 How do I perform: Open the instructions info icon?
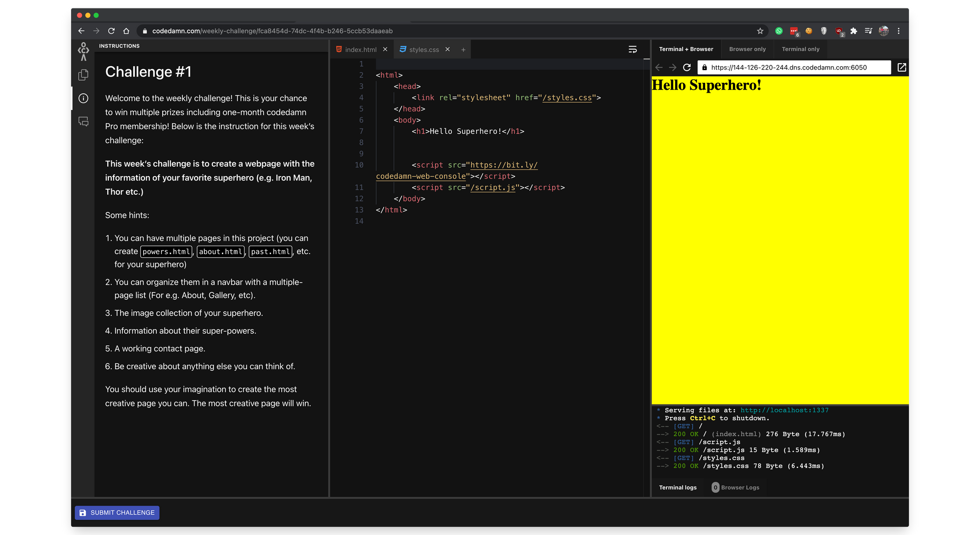83,98
